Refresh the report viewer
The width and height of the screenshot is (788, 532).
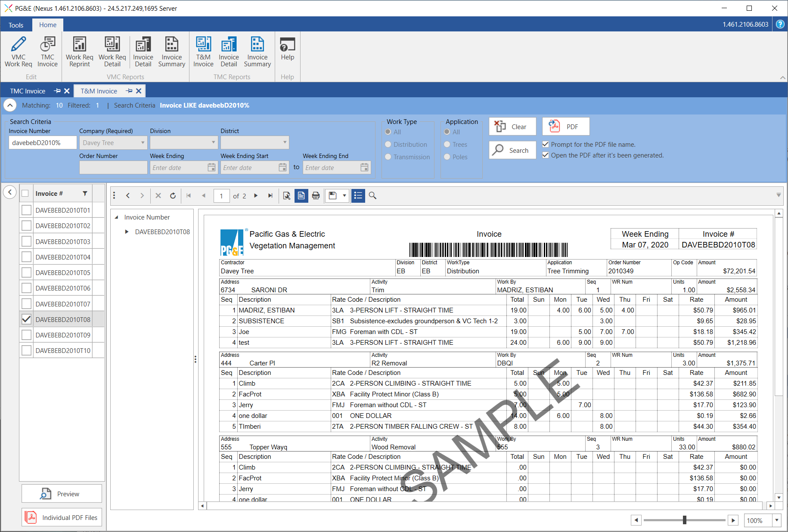pos(173,196)
